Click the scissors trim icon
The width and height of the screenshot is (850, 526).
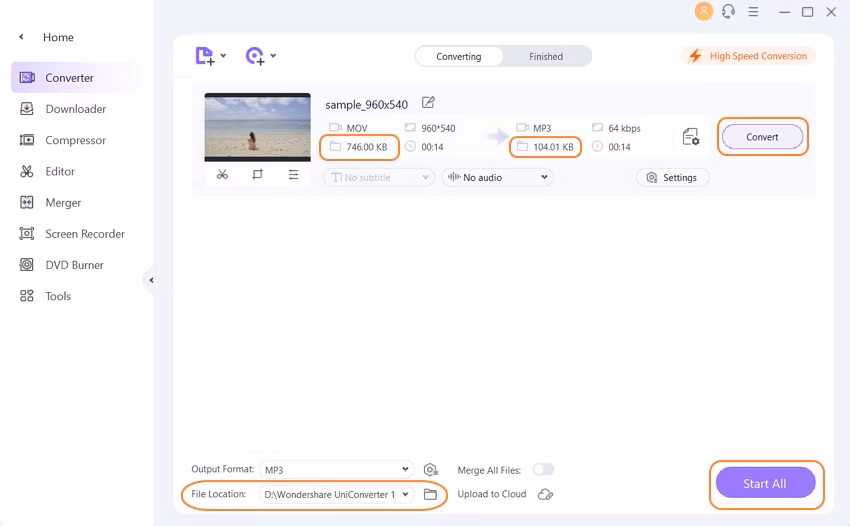(222, 174)
